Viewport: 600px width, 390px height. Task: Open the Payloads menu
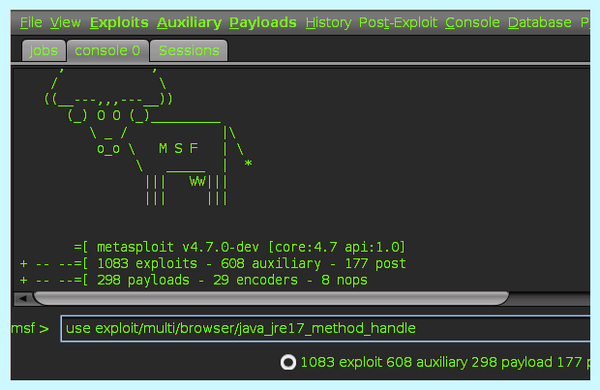click(263, 23)
